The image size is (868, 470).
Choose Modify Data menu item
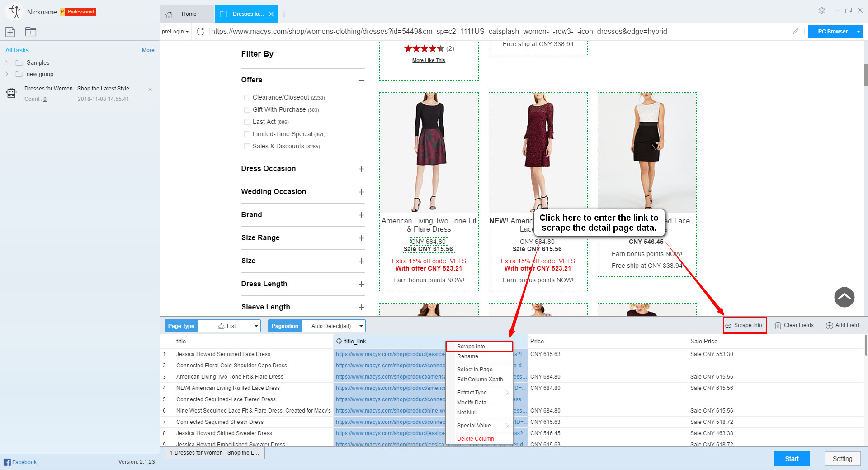[x=479, y=403]
